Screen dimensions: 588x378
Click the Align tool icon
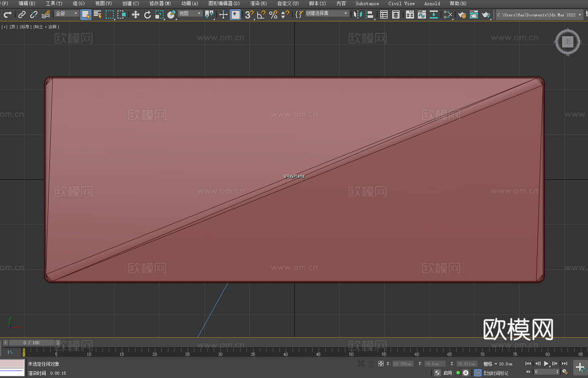[370, 14]
